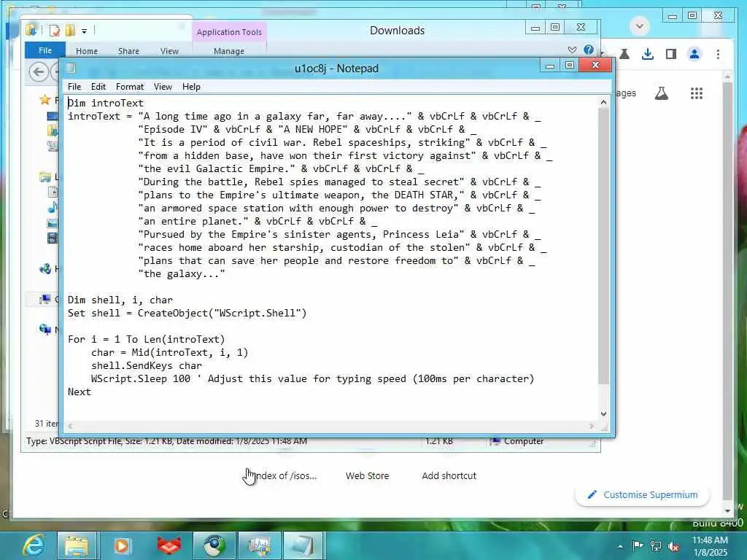Open Notepad Help menu
This screenshot has width=747, height=560.
click(x=191, y=87)
